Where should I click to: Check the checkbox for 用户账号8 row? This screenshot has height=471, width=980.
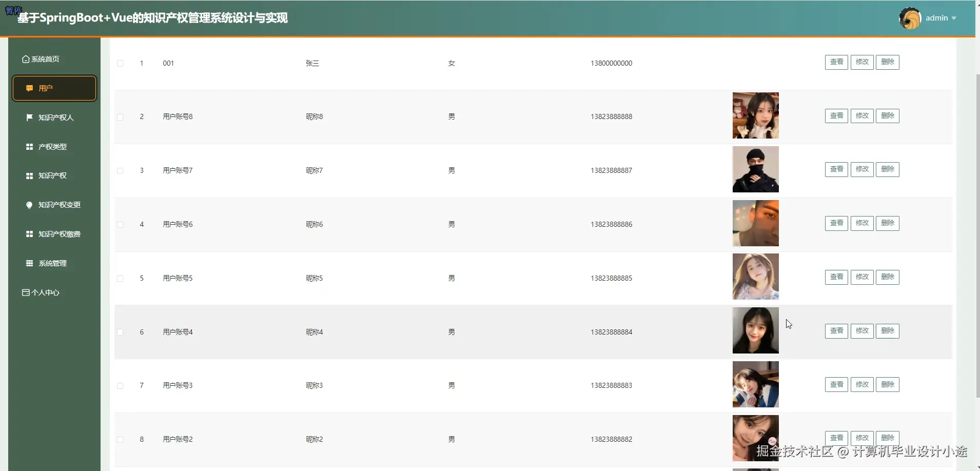[120, 117]
